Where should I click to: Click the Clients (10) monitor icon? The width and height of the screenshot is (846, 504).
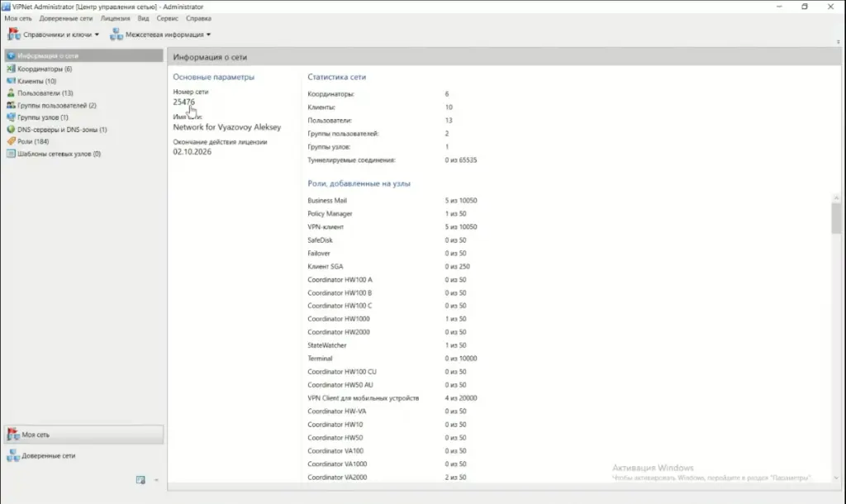(x=11, y=81)
